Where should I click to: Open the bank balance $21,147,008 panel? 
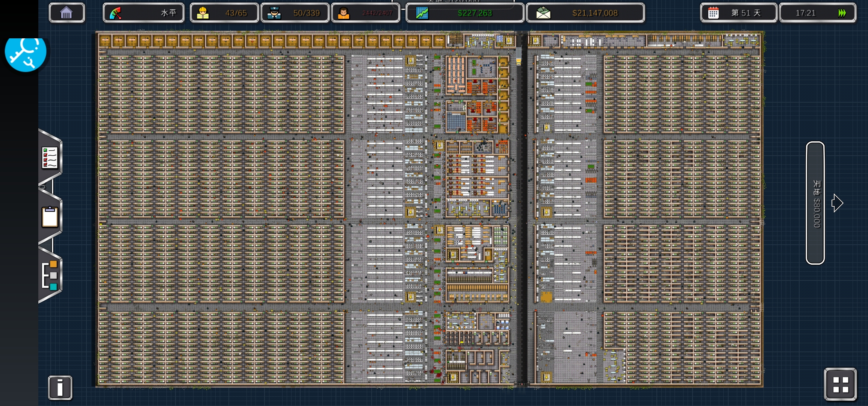[585, 13]
